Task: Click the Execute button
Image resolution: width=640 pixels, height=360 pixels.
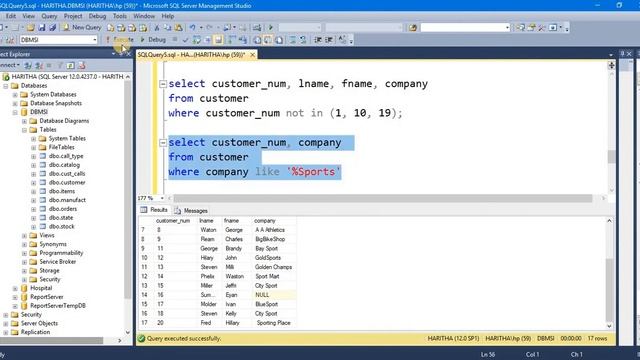Action: [x=120, y=40]
